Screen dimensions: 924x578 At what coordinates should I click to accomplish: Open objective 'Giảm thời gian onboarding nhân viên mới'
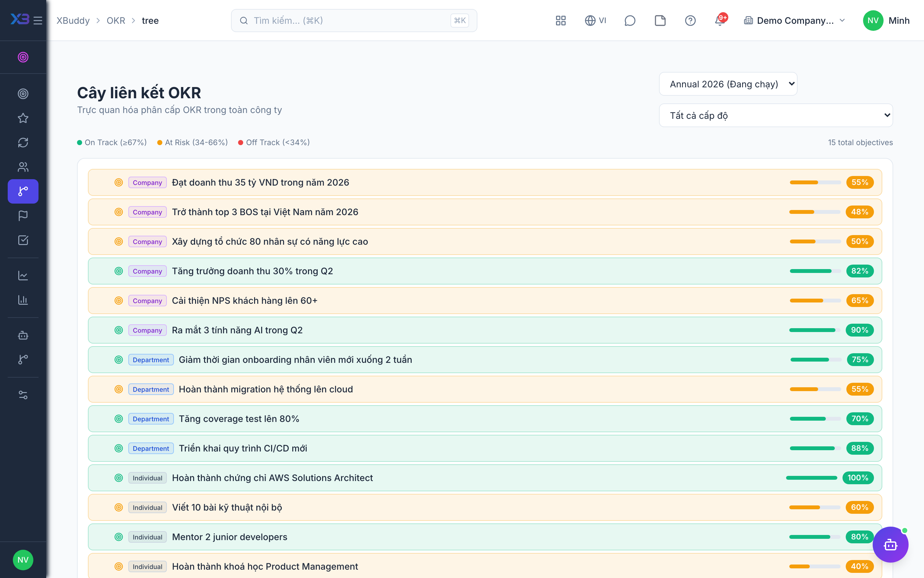(485, 359)
